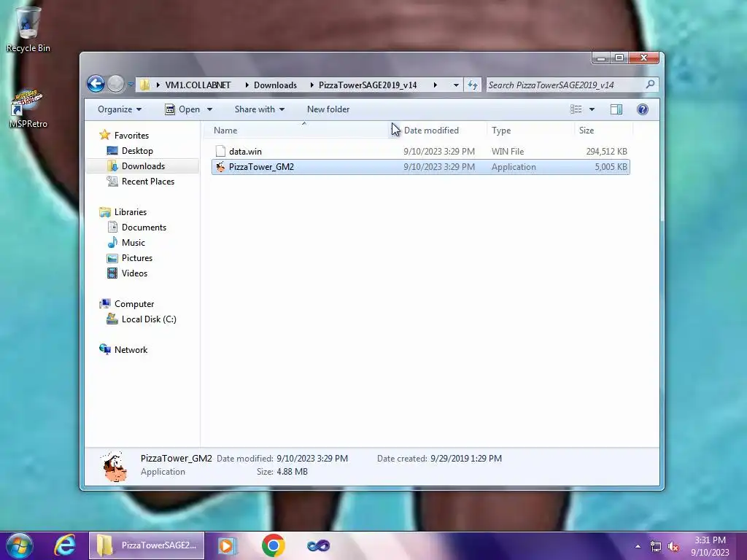Open Local Disk (C:)
747x560 pixels.
click(x=142, y=319)
